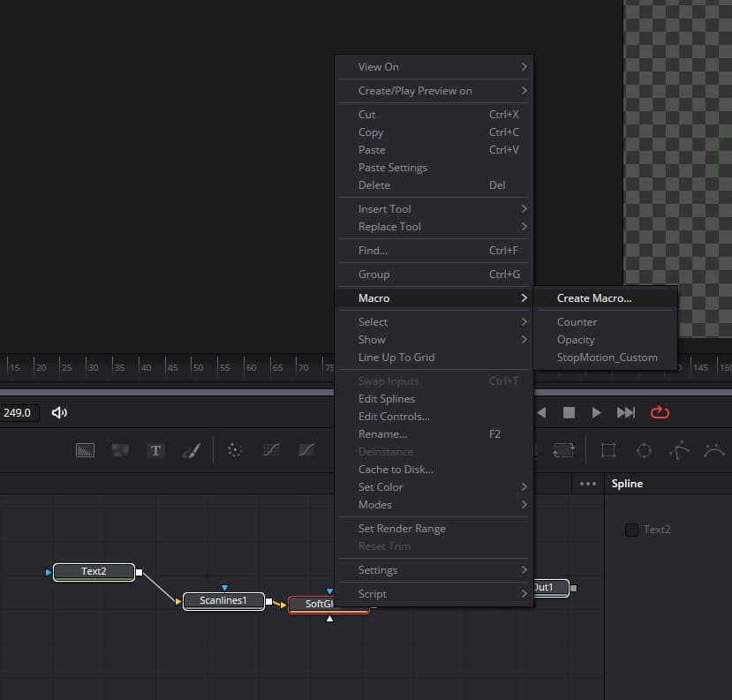Pick the StopMotion_Custom macro
Screen dimensions: 732x700
pos(605,357)
